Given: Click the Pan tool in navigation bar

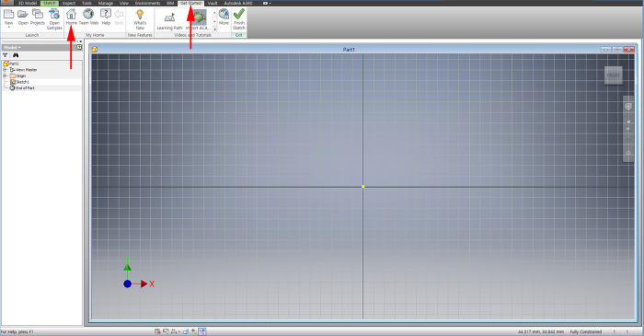Looking at the screenshot, I should point(628,122).
